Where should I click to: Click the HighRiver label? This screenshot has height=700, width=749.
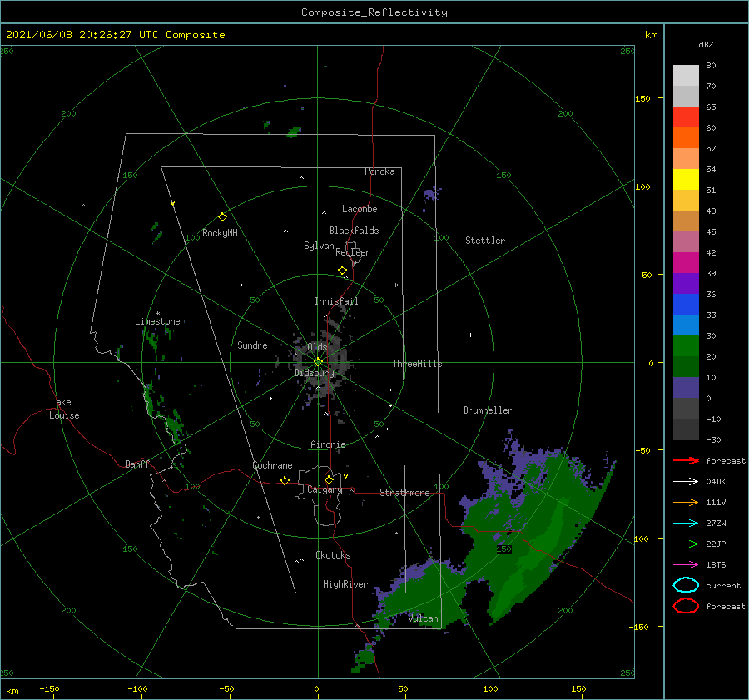(x=345, y=584)
